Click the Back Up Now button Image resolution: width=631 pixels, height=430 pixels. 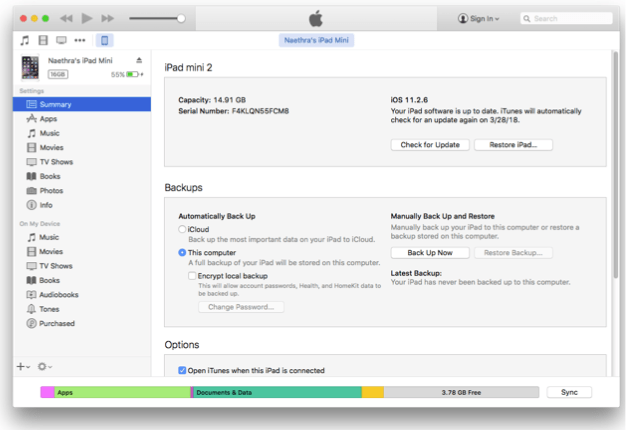pyautogui.click(x=429, y=253)
